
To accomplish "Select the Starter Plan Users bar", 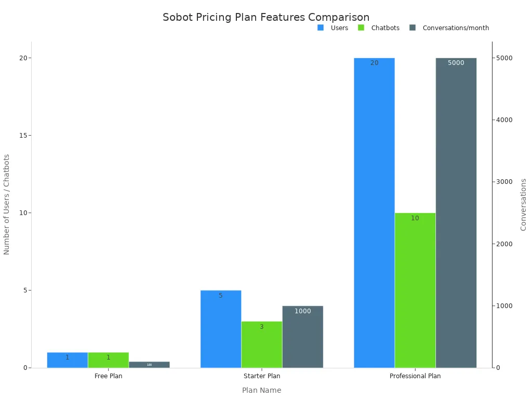I will click(221, 329).
